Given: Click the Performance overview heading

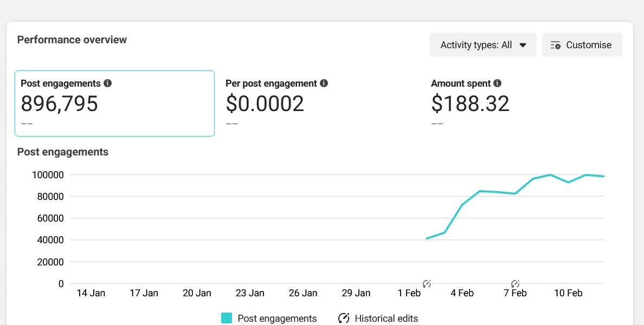Looking at the screenshot, I should pos(72,40).
